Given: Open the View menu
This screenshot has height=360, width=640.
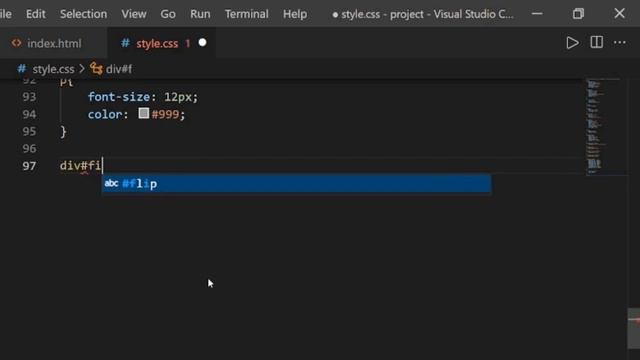Looking at the screenshot, I should (133, 14).
